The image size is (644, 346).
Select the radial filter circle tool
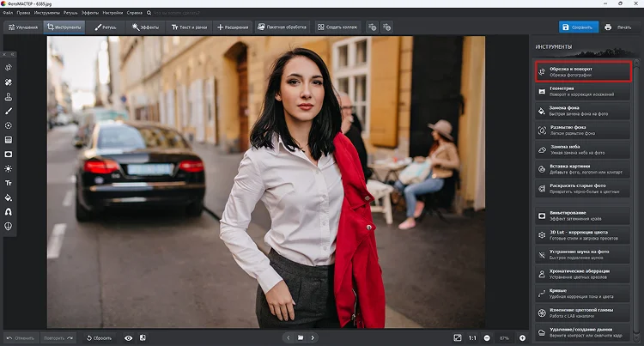tap(9, 125)
